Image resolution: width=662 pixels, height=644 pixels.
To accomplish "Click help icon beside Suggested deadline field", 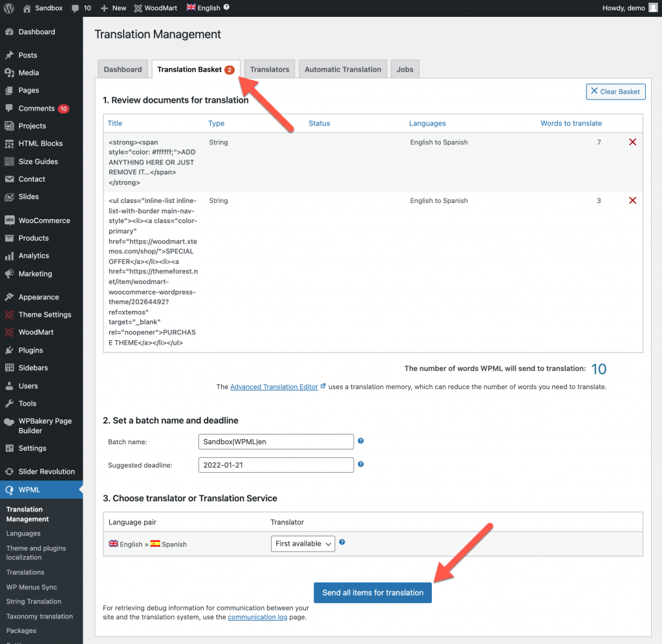I will click(x=361, y=464).
